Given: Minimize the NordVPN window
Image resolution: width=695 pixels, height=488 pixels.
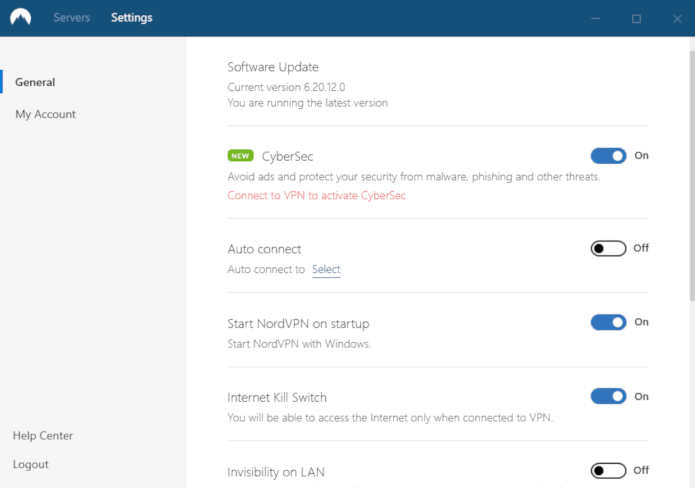Looking at the screenshot, I should 595,19.
